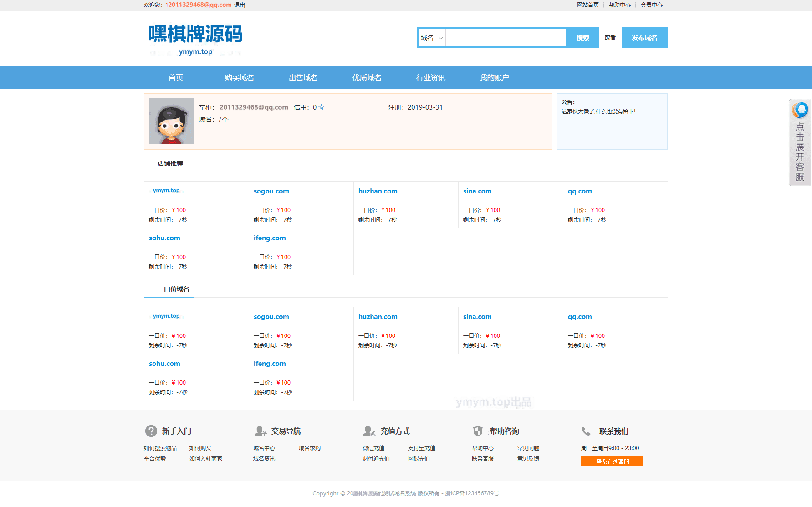The image size is (812, 507).
Task: Click the 联系在线客服 orange button
Action: [612, 461]
